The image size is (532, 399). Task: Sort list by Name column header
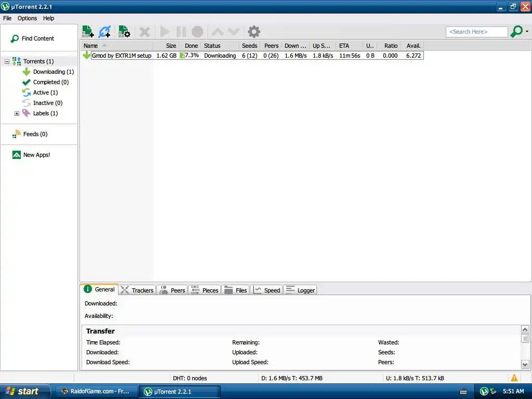point(116,46)
